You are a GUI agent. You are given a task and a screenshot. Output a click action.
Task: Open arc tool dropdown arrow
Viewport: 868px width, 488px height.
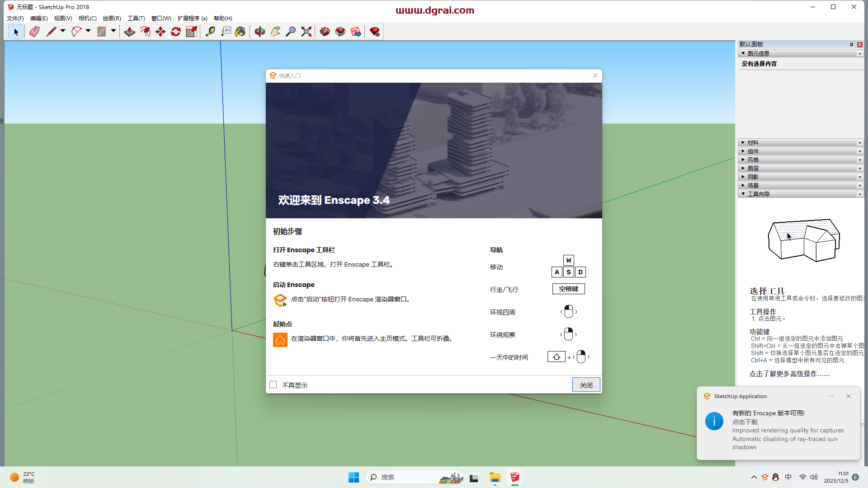click(x=88, y=31)
